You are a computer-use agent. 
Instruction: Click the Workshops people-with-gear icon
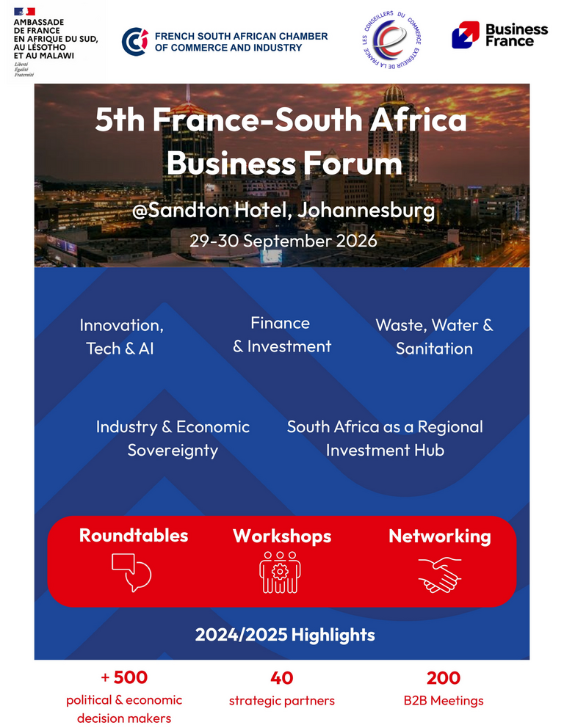click(280, 572)
